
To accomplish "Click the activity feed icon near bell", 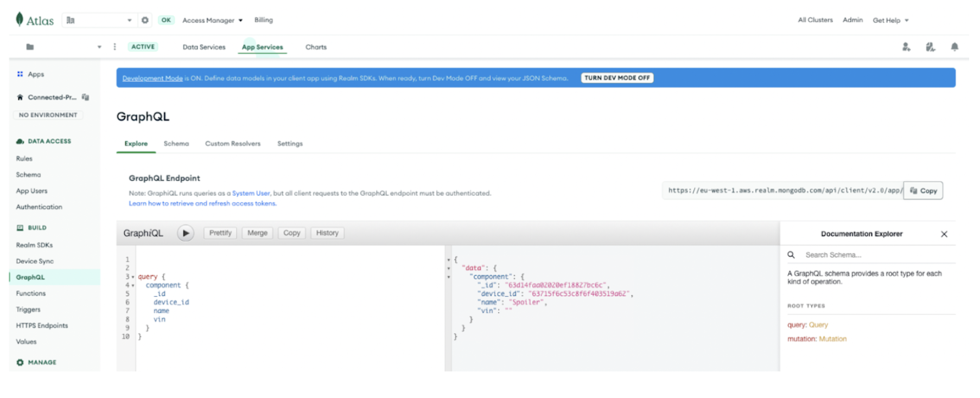I will click(x=930, y=47).
